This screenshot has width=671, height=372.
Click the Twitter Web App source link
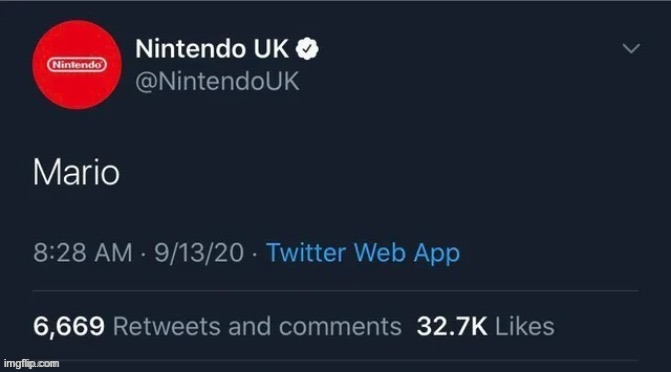pyautogui.click(x=363, y=253)
